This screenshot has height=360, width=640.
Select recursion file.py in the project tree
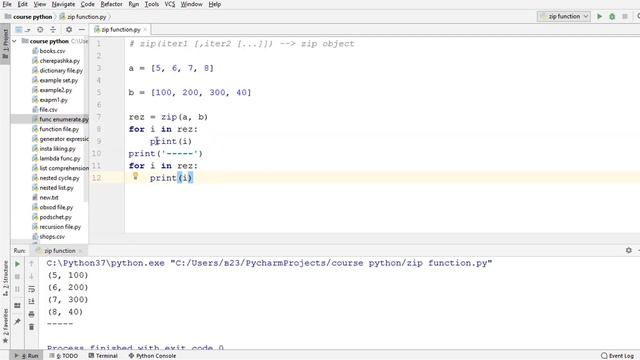[x=60, y=227]
